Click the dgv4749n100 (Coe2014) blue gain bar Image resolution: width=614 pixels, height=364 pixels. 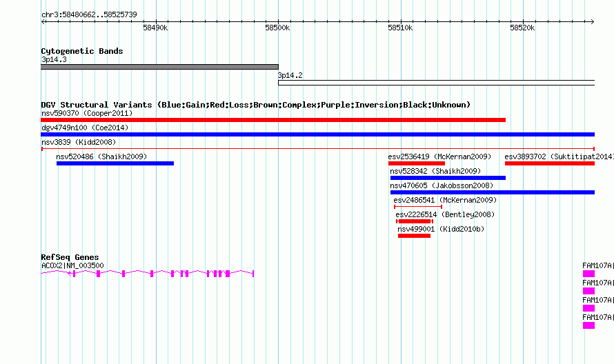pyautogui.click(x=317, y=134)
